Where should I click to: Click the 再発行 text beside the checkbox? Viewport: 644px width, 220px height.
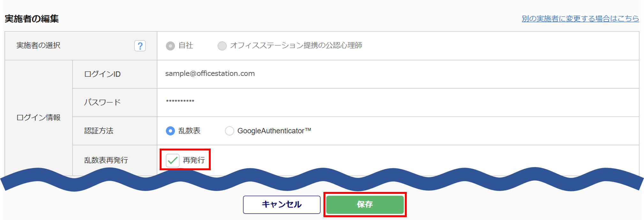194,160
